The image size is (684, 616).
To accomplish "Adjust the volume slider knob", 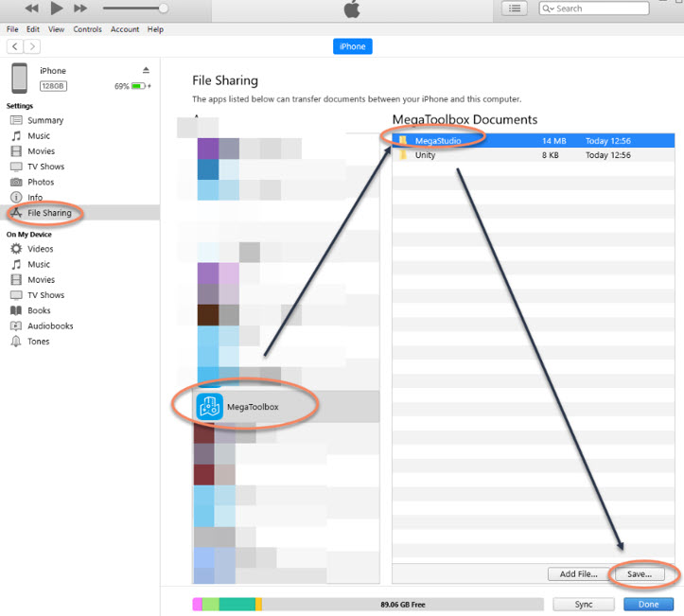I will pyautogui.click(x=164, y=9).
